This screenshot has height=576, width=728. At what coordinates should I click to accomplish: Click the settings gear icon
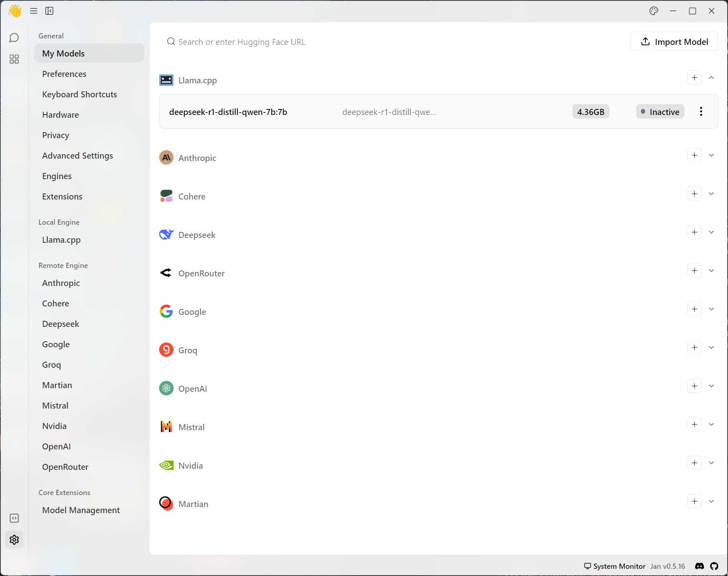coord(14,540)
